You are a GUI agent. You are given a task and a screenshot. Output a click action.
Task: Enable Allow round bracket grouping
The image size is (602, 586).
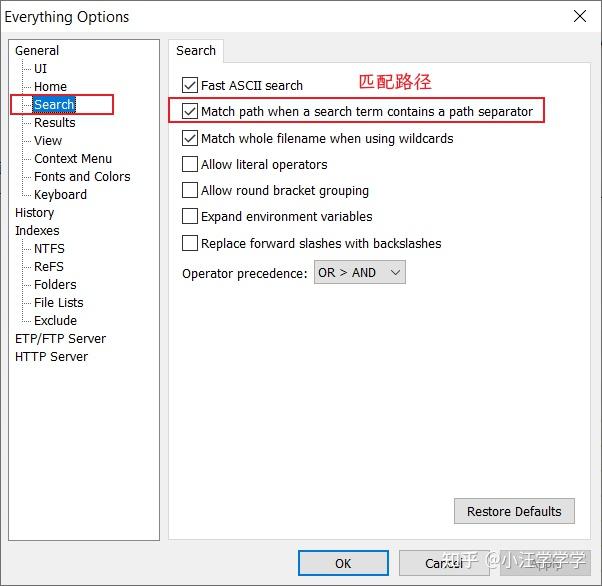(190, 190)
